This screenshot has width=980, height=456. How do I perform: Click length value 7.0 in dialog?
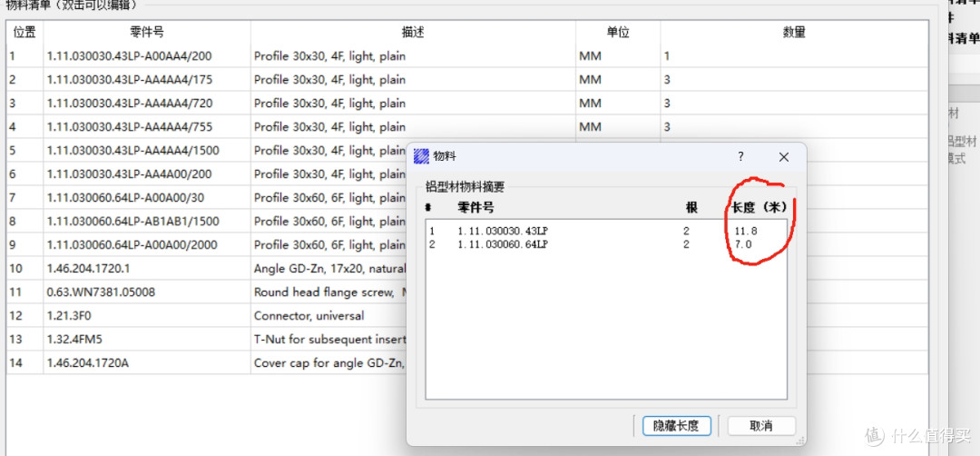coord(743,244)
